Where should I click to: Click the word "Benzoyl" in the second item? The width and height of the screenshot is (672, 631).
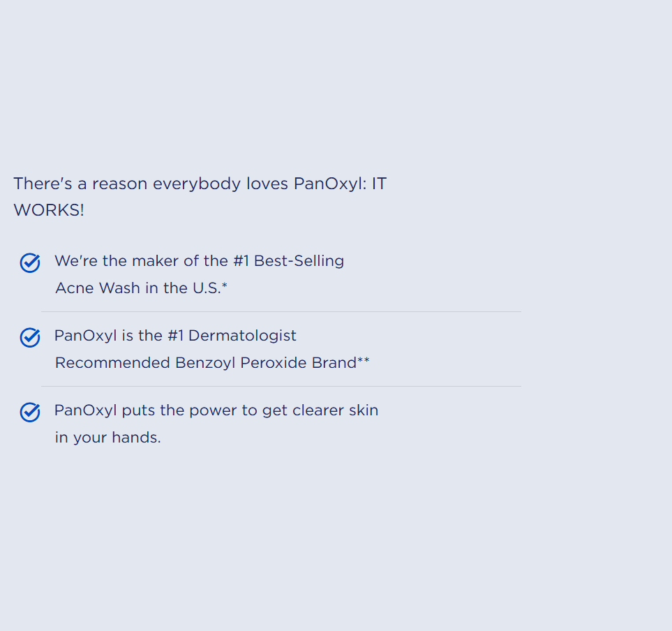206,363
